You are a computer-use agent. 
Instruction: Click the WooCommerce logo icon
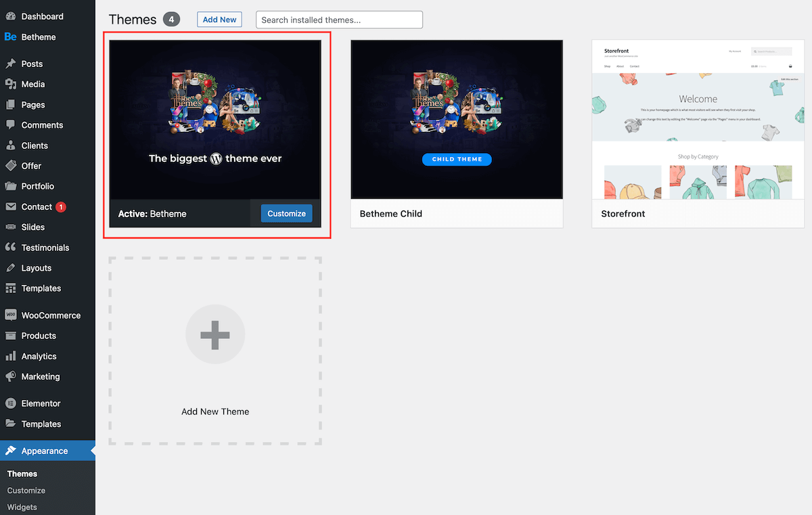coord(10,315)
